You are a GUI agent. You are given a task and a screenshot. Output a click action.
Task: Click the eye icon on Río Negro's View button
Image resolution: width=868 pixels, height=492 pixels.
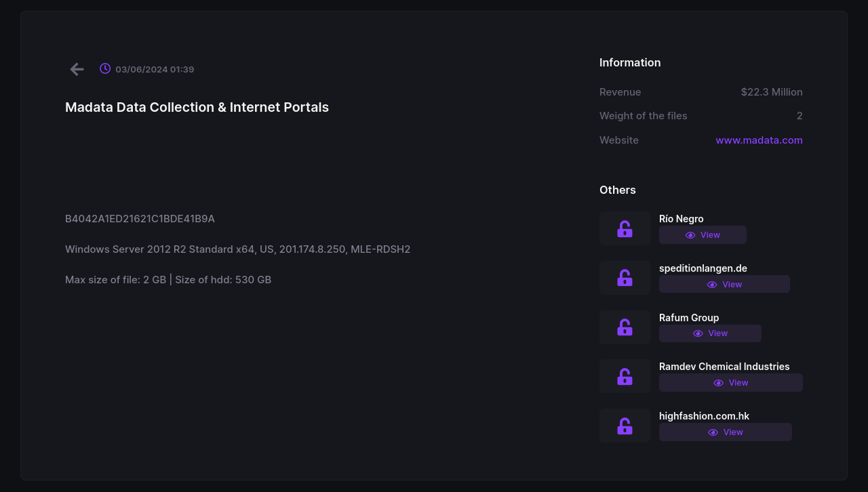[x=690, y=234]
